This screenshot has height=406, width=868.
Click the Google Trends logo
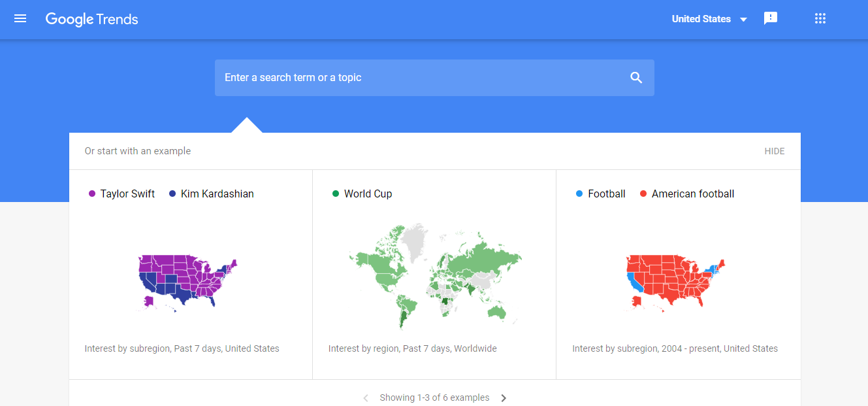tap(92, 19)
